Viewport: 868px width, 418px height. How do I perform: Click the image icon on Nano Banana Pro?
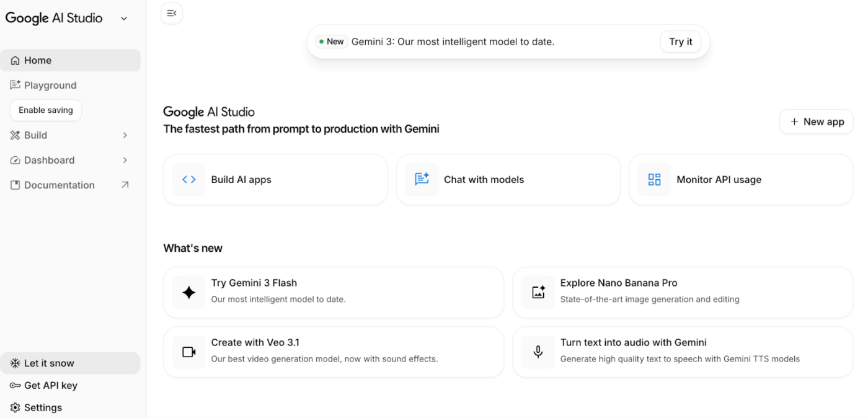[x=538, y=291]
